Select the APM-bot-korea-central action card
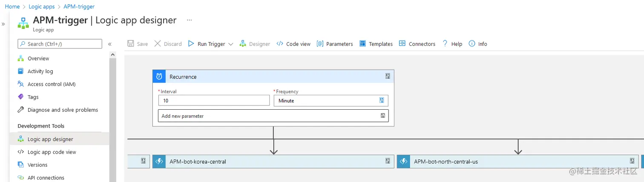This screenshot has width=644, height=182. (x=273, y=162)
